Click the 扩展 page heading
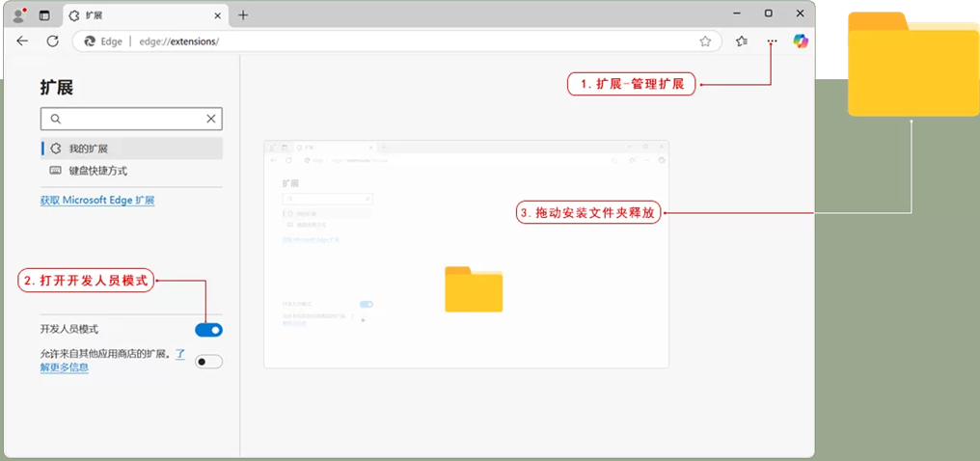Image resolution: width=980 pixels, height=461 pixels. point(57,88)
